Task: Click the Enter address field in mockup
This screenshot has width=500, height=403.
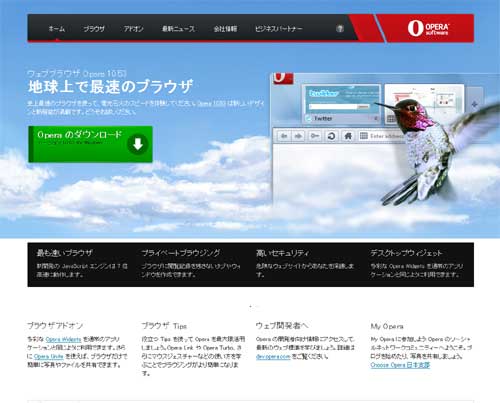Action: tap(382, 136)
